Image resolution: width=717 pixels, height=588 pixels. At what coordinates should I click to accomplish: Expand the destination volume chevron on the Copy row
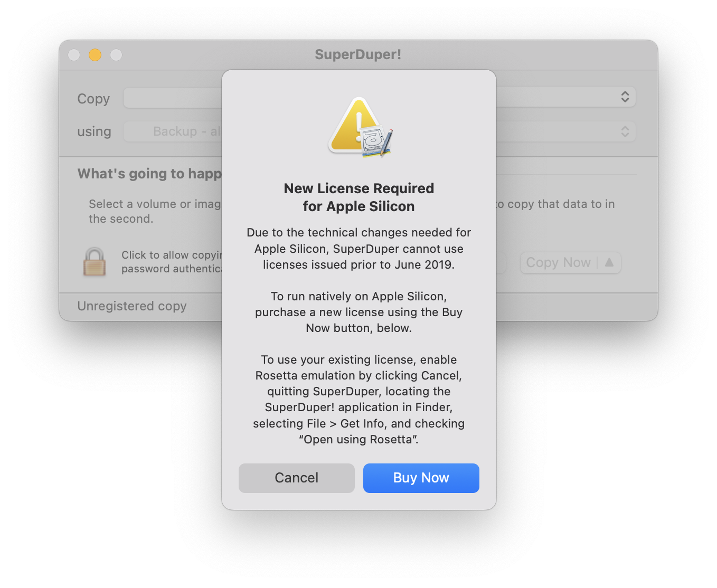coord(625,97)
